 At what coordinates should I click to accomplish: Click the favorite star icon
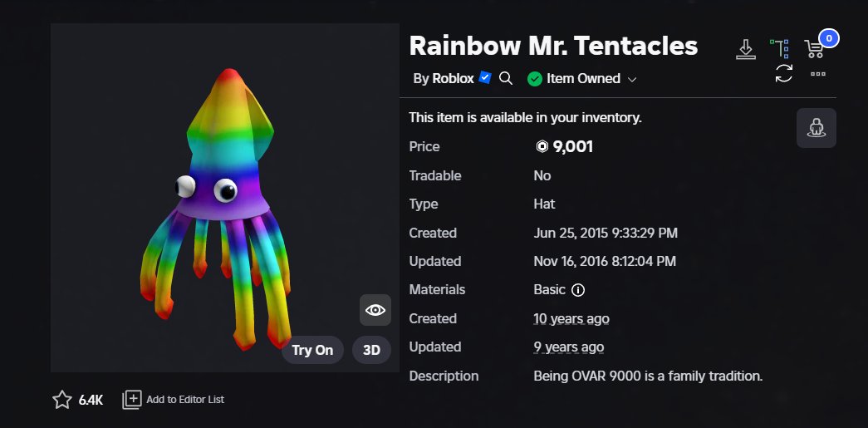coord(62,399)
